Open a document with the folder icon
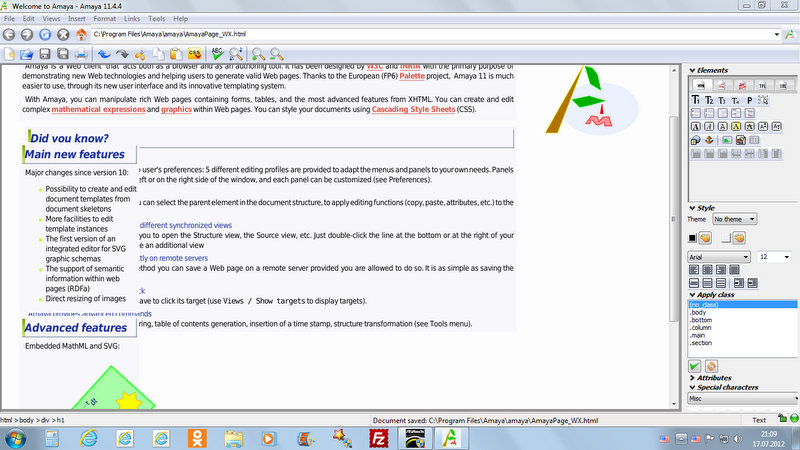The image size is (800, 450). click(x=27, y=54)
